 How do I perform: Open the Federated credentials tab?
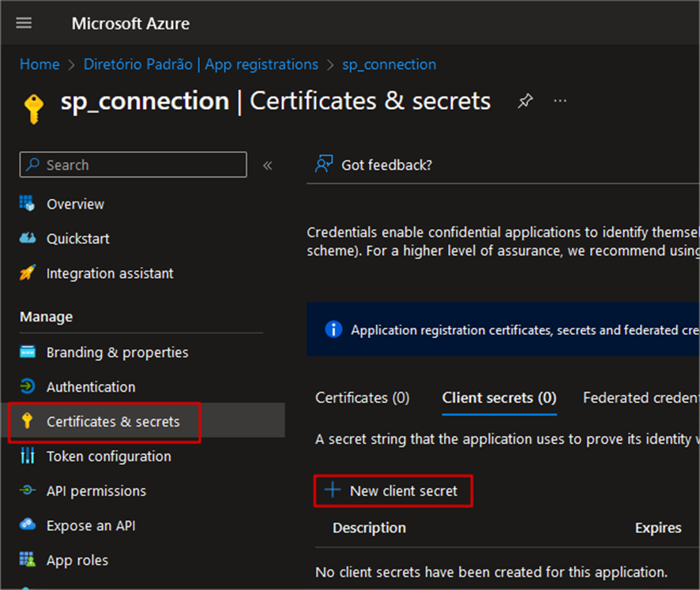coord(641,397)
